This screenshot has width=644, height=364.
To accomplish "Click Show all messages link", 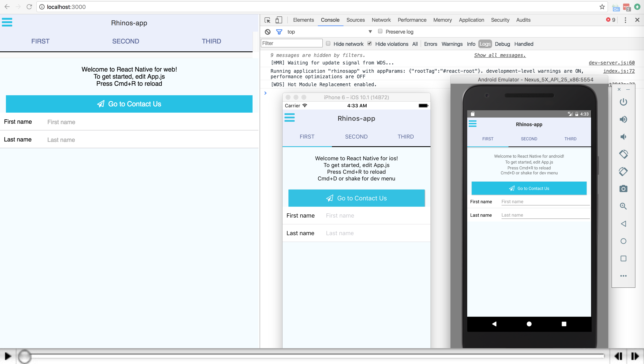I will point(500,55).
